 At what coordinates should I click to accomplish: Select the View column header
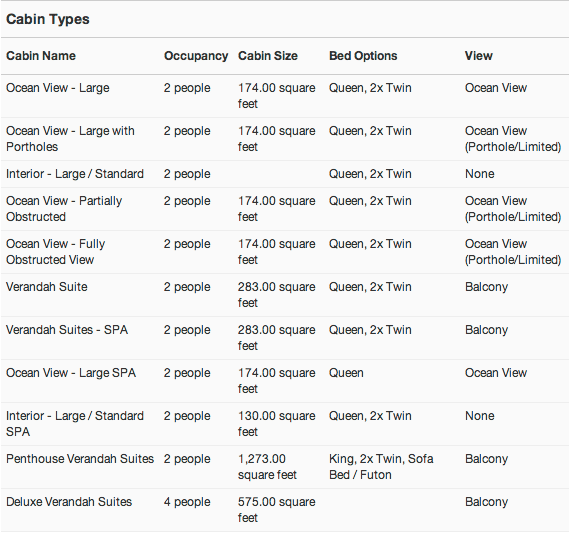tap(479, 56)
